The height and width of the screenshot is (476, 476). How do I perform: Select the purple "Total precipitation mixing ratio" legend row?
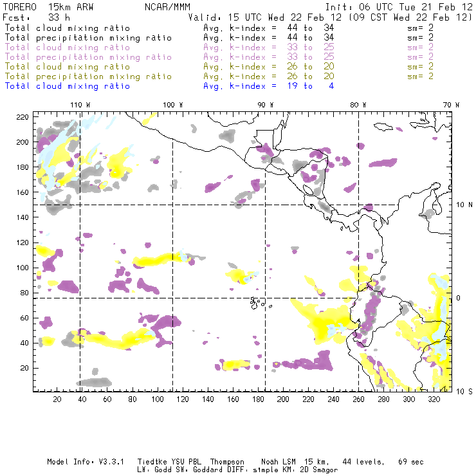click(88, 57)
